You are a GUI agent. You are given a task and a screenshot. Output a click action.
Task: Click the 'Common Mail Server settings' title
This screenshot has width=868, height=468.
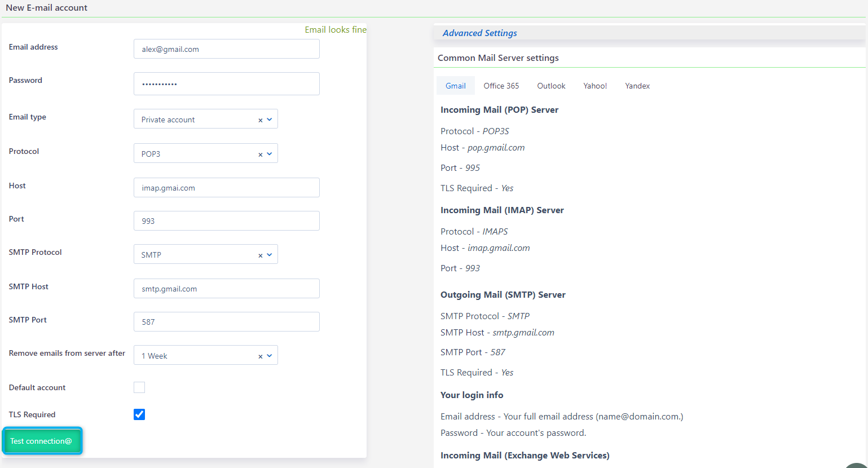(499, 58)
